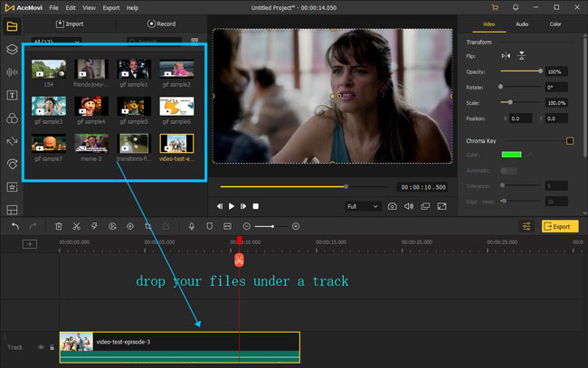Step to next frame
This screenshot has width=588, height=368.
tap(243, 206)
